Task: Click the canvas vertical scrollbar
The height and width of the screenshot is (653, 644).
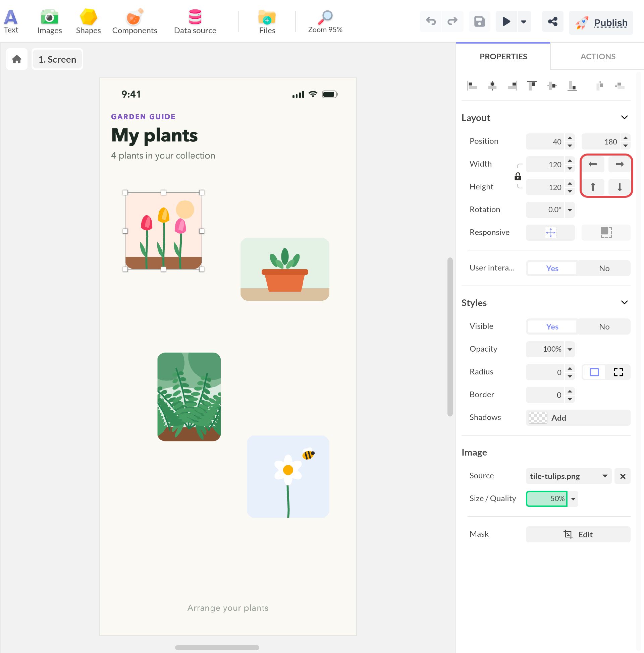Action: (x=449, y=337)
